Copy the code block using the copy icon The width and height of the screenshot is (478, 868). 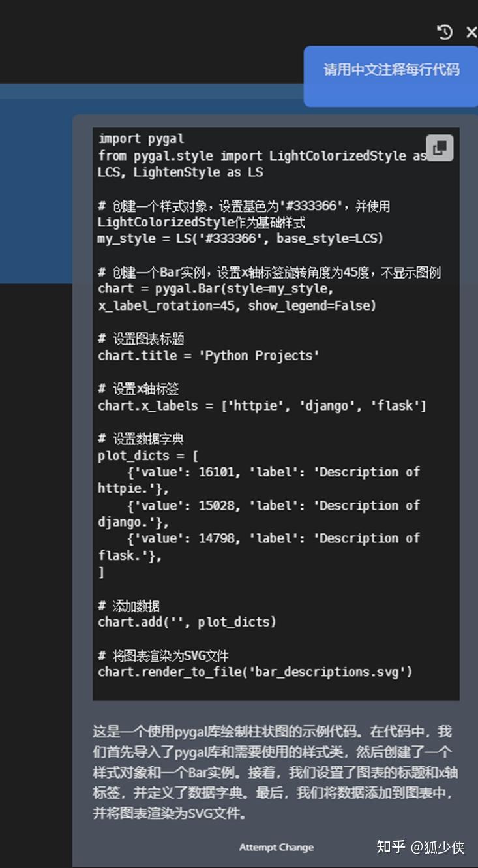click(x=439, y=147)
